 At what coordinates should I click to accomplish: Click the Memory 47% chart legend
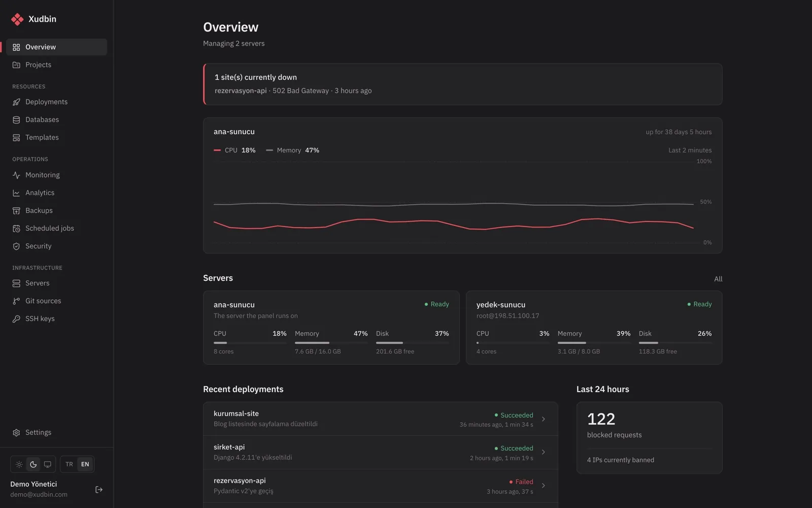click(x=293, y=150)
